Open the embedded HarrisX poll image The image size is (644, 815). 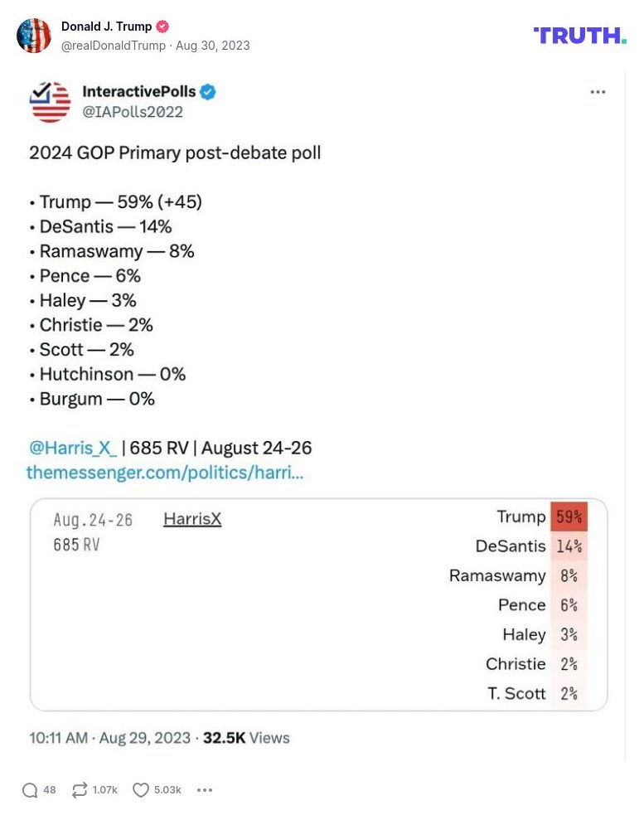tap(318, 603)
